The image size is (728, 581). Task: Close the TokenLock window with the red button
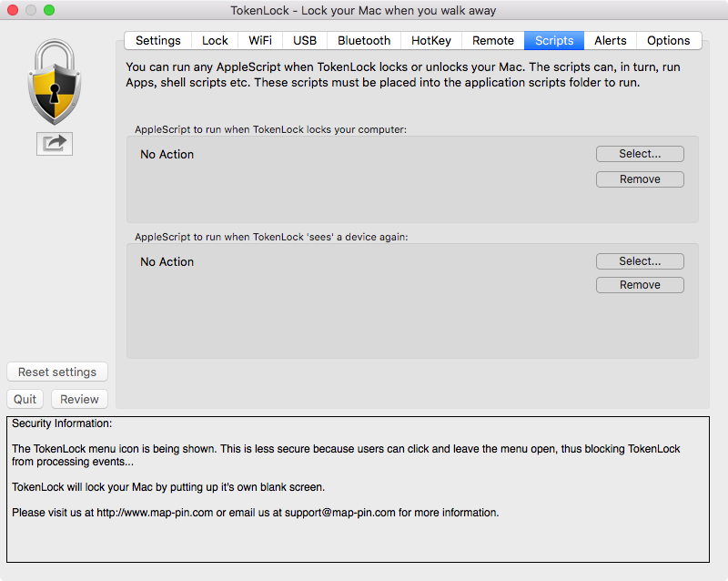click(13, 10)
